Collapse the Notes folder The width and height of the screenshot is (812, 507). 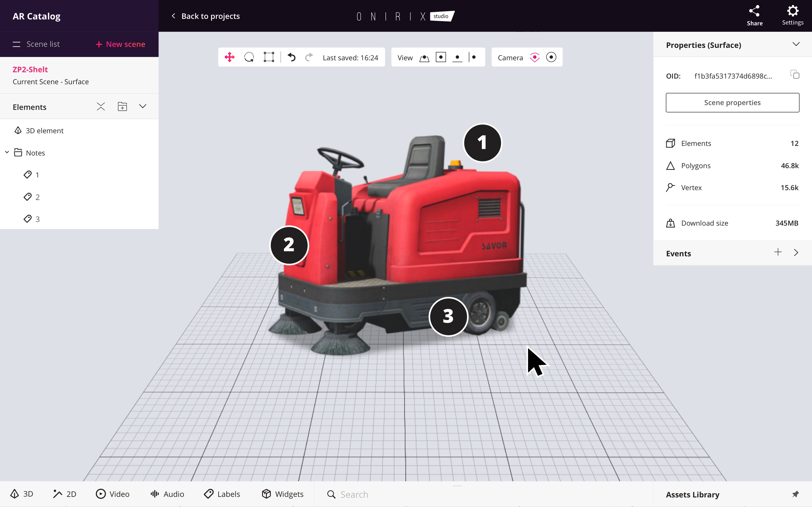coord(7,153)
